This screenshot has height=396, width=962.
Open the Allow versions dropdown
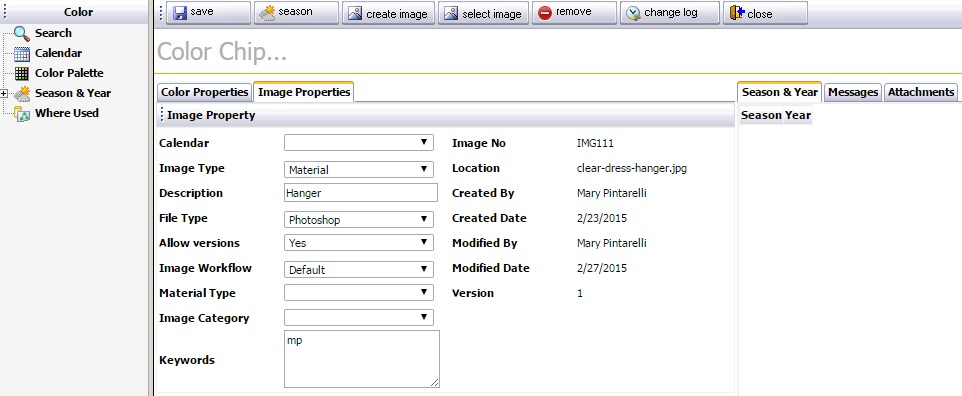359,243
